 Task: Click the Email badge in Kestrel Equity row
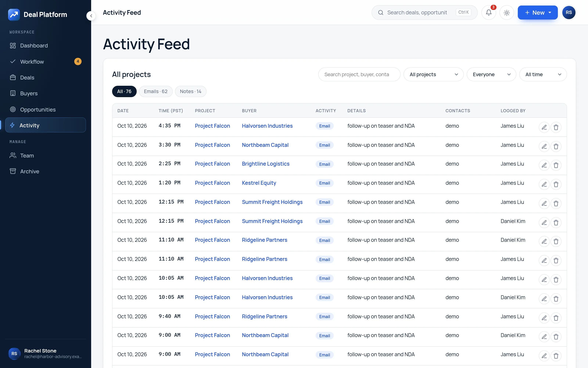[324, 183]
